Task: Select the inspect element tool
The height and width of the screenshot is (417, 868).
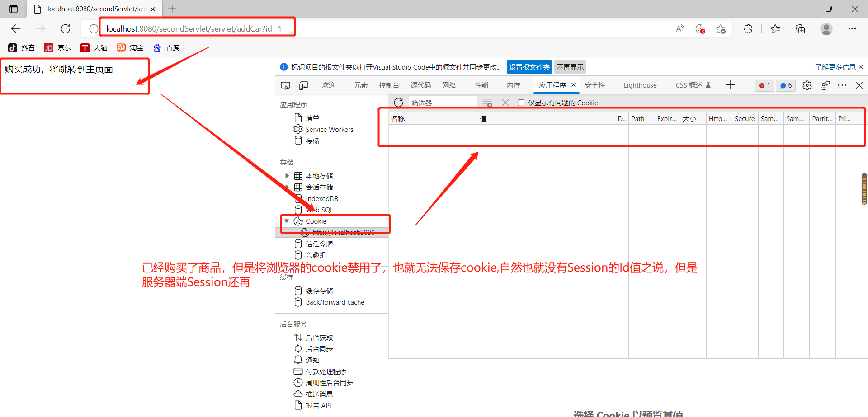Action: [285, 85]
